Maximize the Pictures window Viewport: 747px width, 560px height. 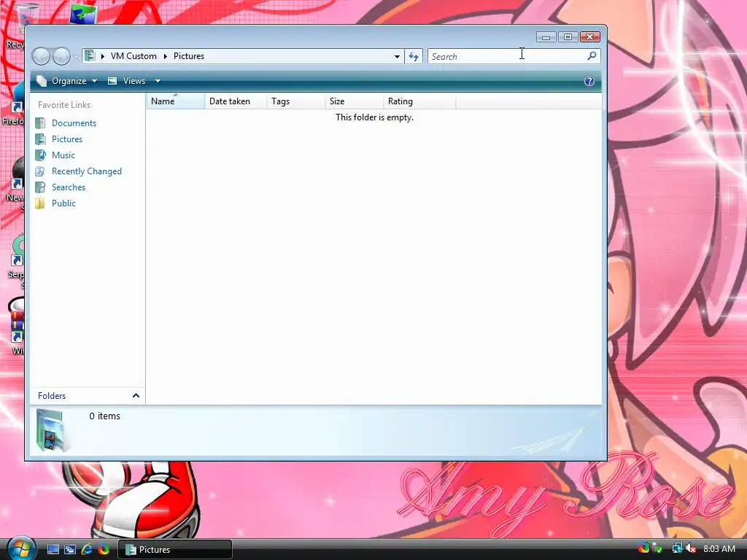pyautogui.click(x=568, y=36)
